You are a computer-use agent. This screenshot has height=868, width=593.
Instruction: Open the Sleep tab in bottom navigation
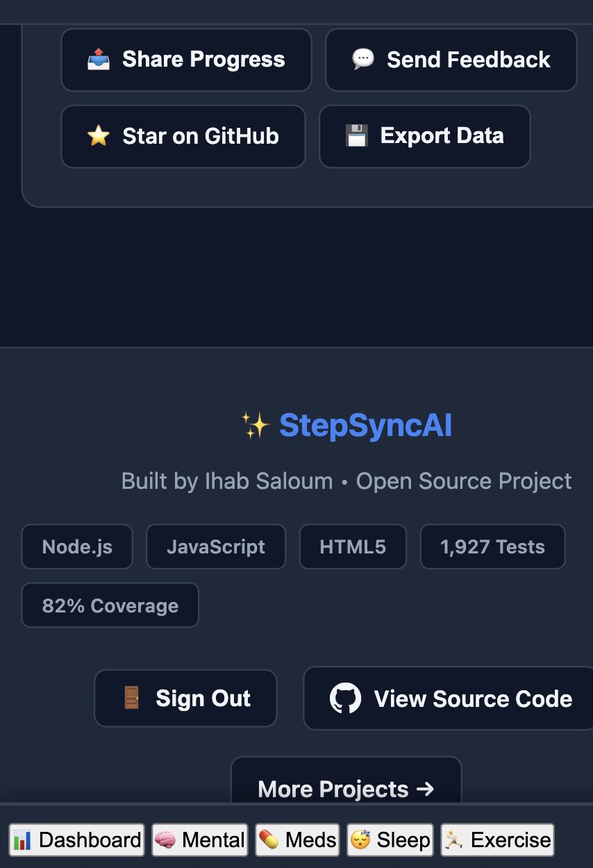[390, 840]
